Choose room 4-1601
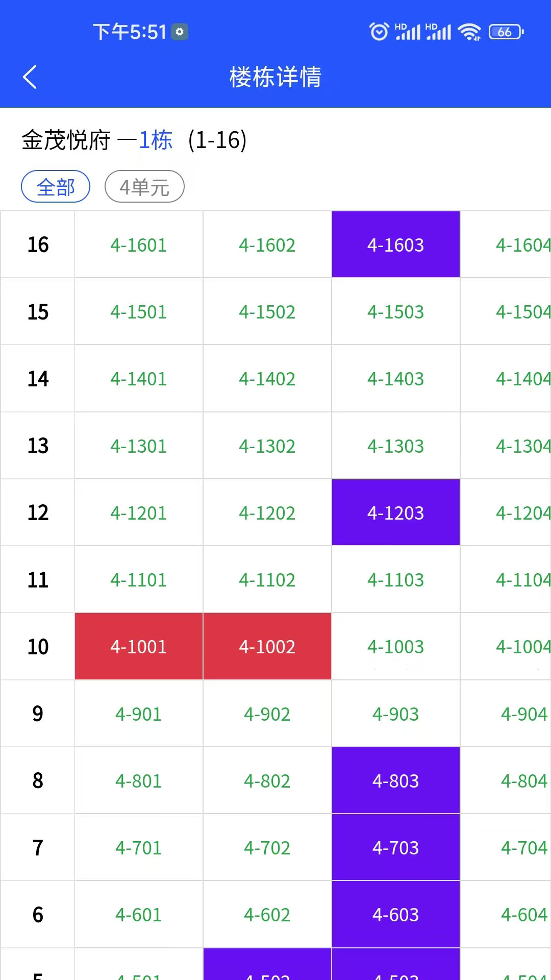 coord(139,245)
